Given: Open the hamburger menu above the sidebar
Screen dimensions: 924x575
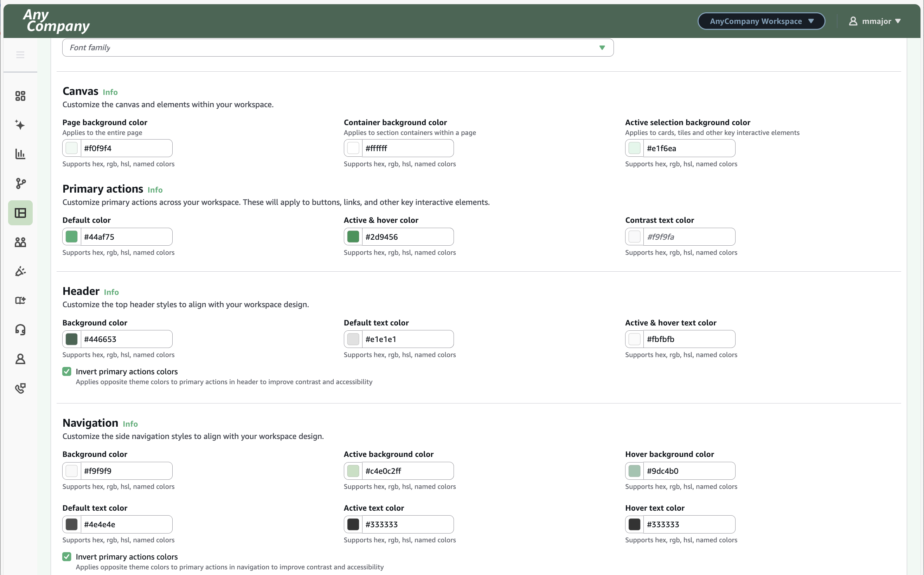Looking at the screenshot, I should click(x=20, y=54).
